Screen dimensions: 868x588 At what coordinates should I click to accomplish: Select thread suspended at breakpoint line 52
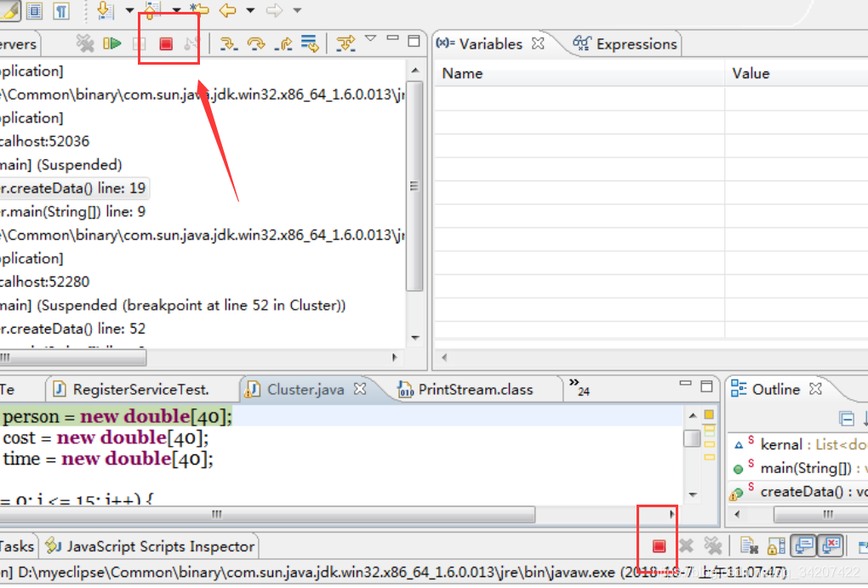click(173, 305)
